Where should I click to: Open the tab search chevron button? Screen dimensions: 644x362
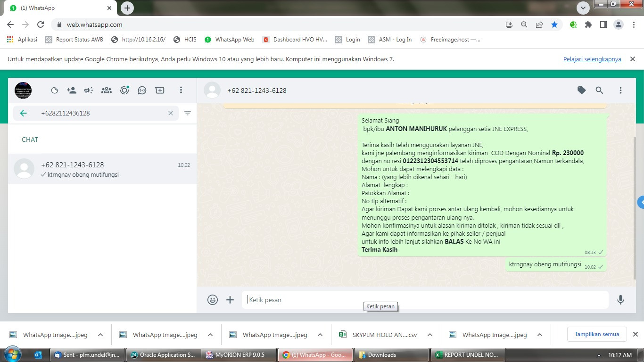point(583,8)
